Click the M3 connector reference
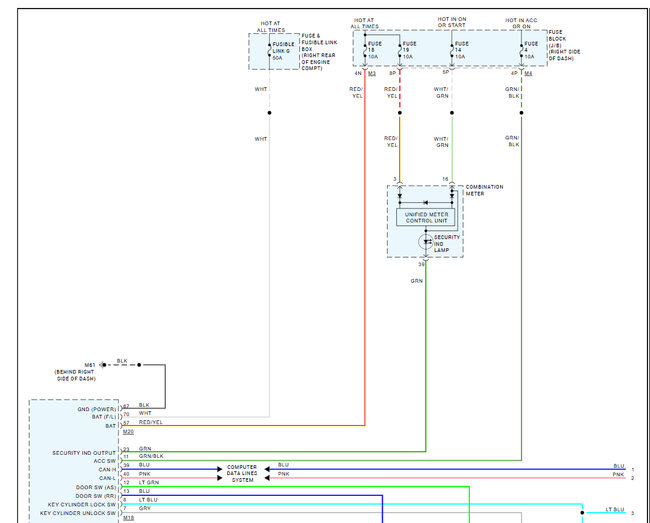This screenshot has width=650, height=523. click(372, 73)
